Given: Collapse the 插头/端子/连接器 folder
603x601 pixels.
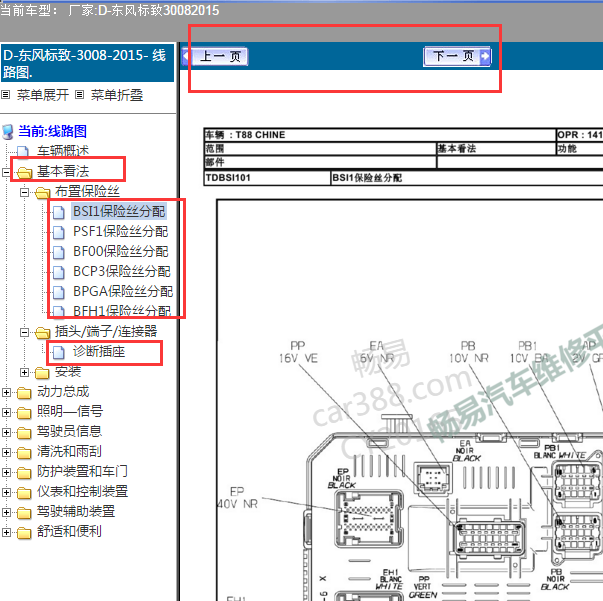Looking at the screenshot, I should tap(24, 332).
